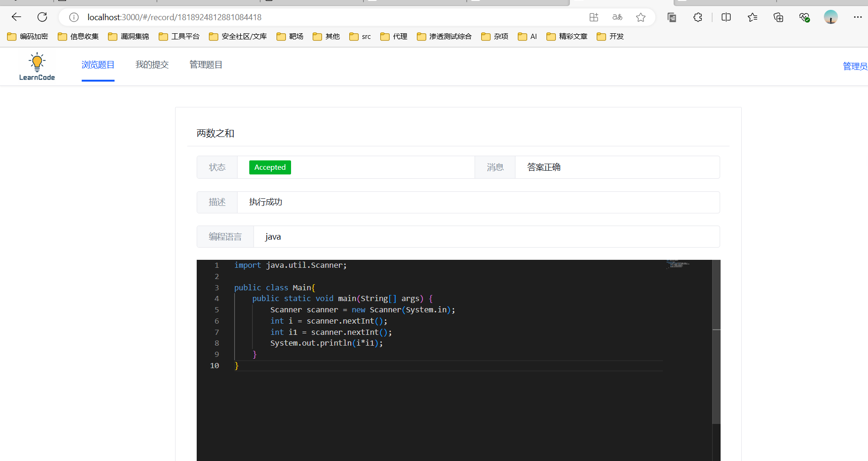The image size is (868, 461).
Task: Click the code minimap preview
Action: [x=677, y=265]
